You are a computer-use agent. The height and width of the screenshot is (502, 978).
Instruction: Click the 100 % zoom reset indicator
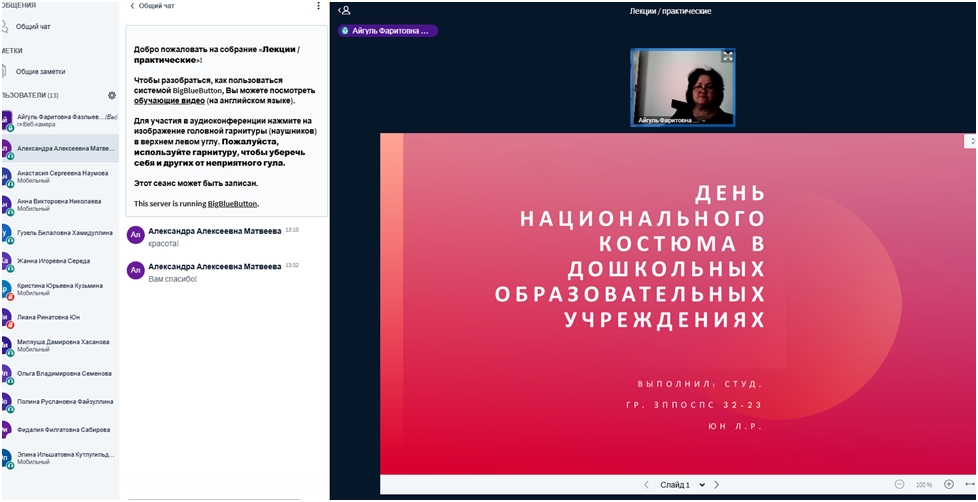[923, 485]
